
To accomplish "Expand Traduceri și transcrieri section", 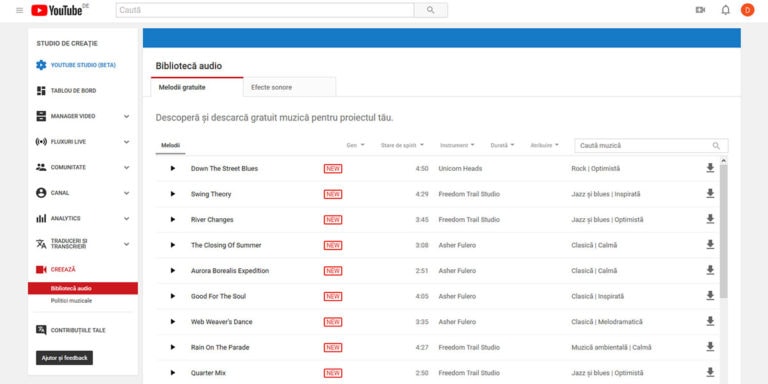I will 126,244.
